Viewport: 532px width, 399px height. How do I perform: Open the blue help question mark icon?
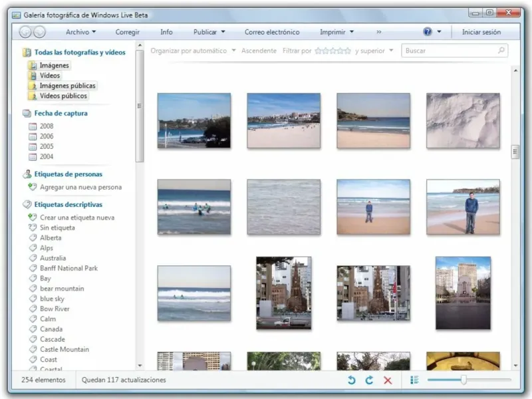coord(428,32)
